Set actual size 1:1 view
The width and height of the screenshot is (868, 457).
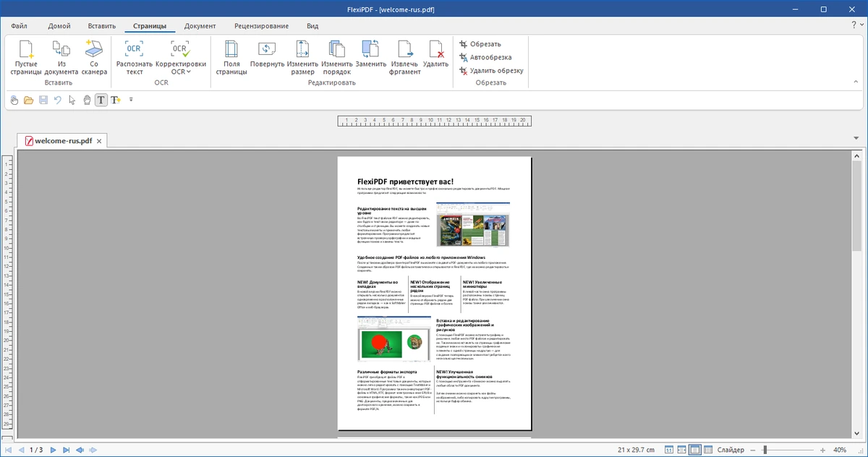pos(669,450)
